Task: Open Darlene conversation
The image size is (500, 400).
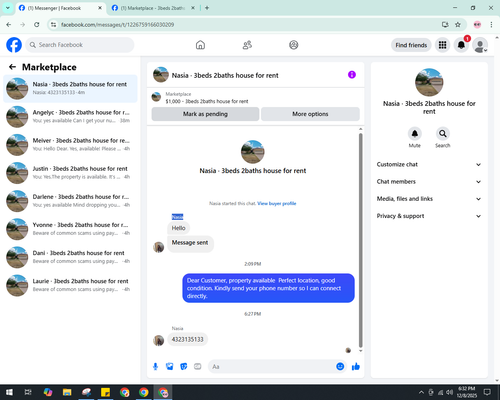Action: point(70,201)
